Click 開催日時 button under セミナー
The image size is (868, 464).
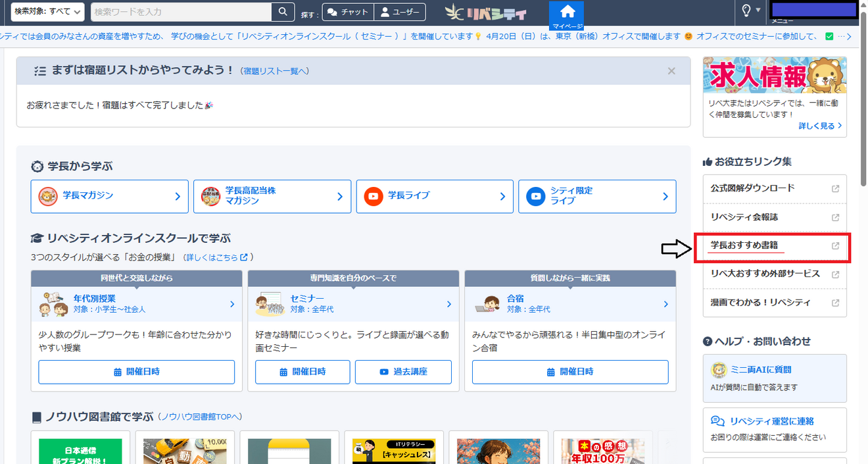point(302,372)
